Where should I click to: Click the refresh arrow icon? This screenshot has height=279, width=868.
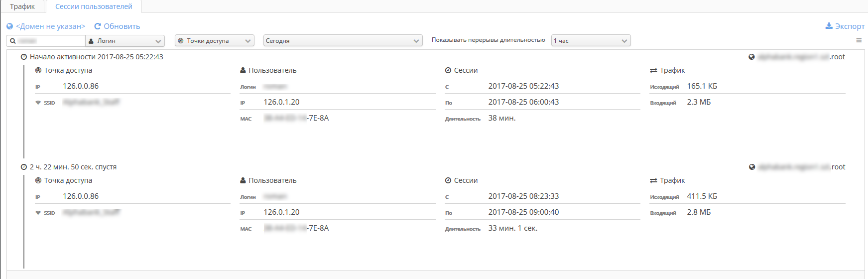coord(98,26)
